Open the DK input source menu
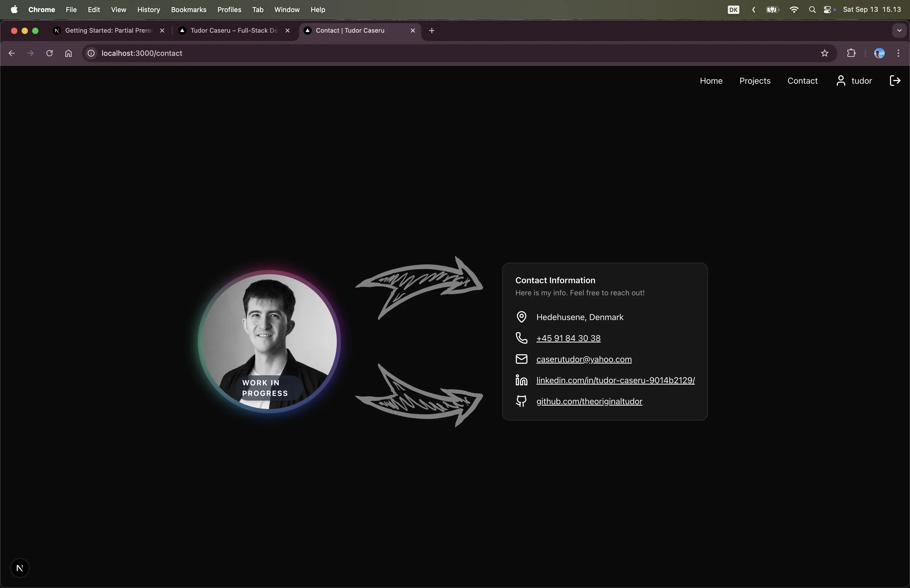This screenshot has height=588, width=910. pos(733,9)
